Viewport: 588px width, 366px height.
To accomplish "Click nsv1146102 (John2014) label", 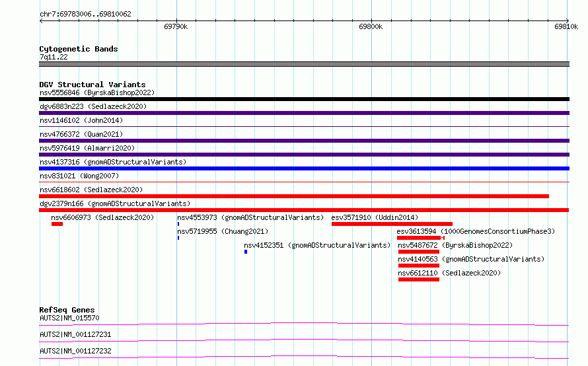I will point(81,120).
